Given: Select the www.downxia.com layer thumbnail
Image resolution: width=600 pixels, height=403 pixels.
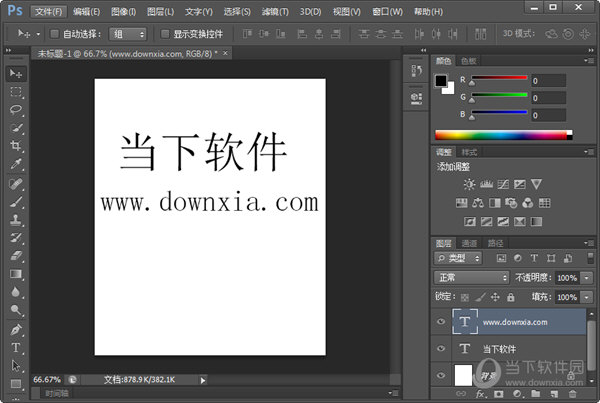Looking at the screenshot, I should [x=465, y=321].
